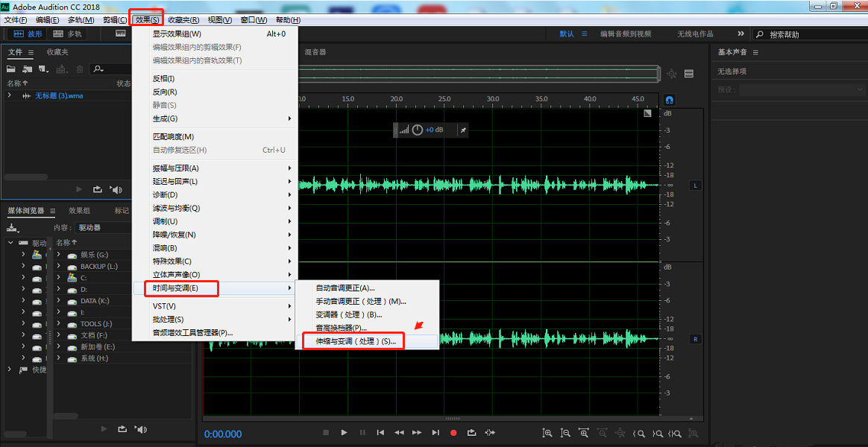Click Match Loudness (匹配响度) menu item
This screenshot has width=868, height=447.
point(173,137)
